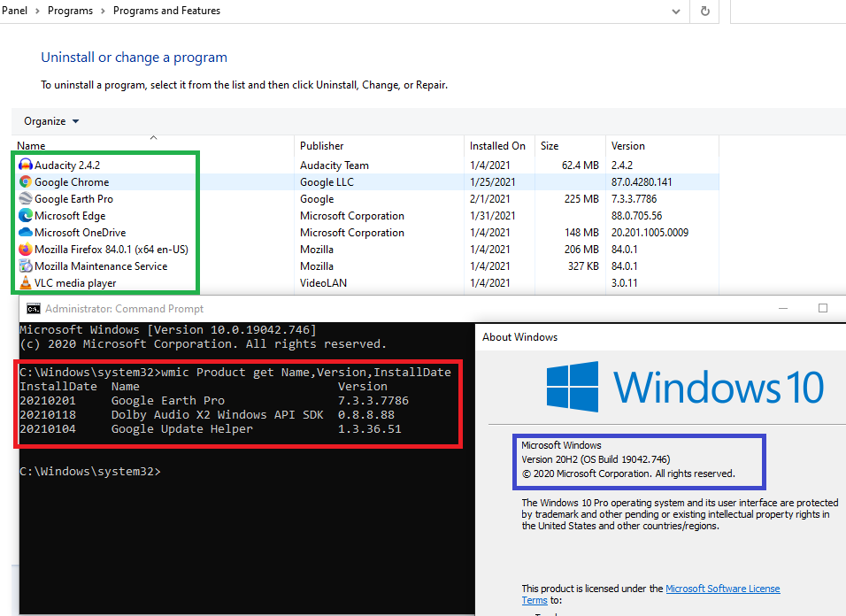Screen dimensions: 846x616
Task: Click the Microsoft OneDrive cloud icon
Action: 26,233
